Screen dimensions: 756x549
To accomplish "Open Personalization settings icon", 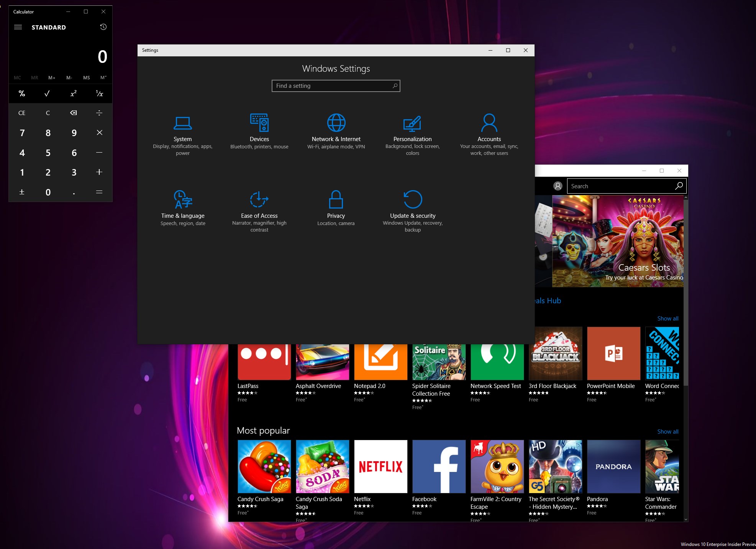I will [412, 123].
